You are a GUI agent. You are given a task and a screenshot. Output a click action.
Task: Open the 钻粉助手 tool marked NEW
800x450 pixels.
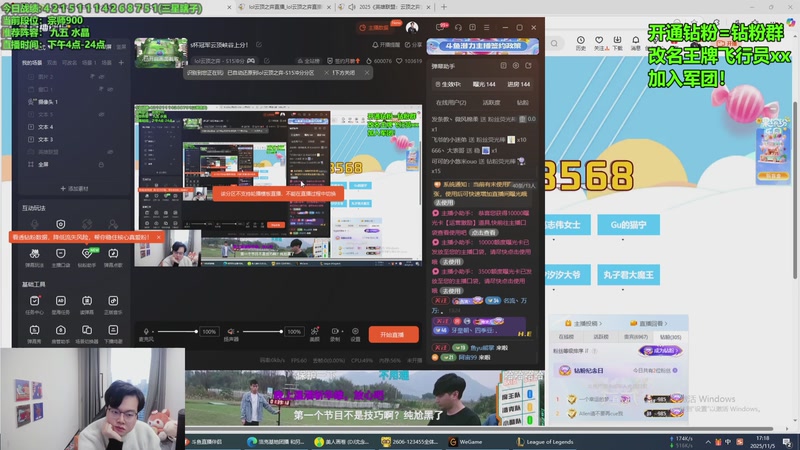pos(87,258)
